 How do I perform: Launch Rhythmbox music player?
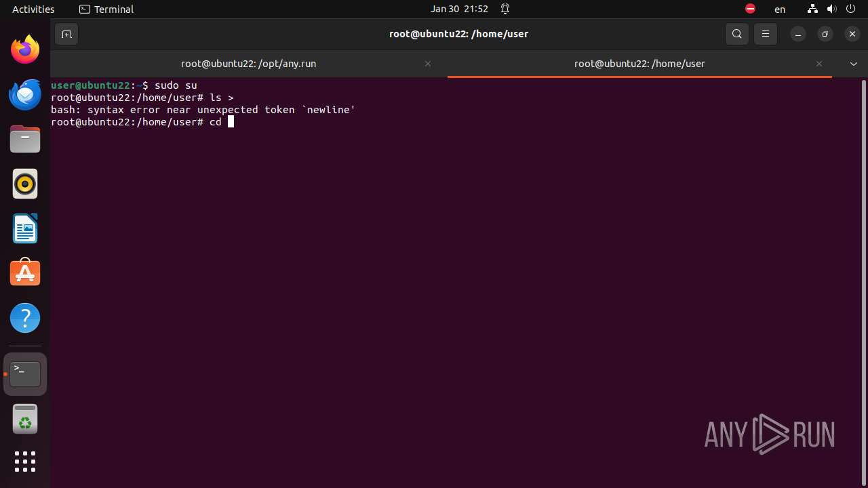25,184
